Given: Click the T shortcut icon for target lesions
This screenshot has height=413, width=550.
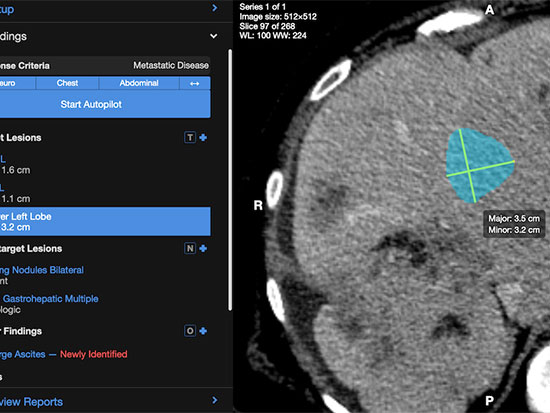Looking at the screenshot, I should (x=190, y=138).
